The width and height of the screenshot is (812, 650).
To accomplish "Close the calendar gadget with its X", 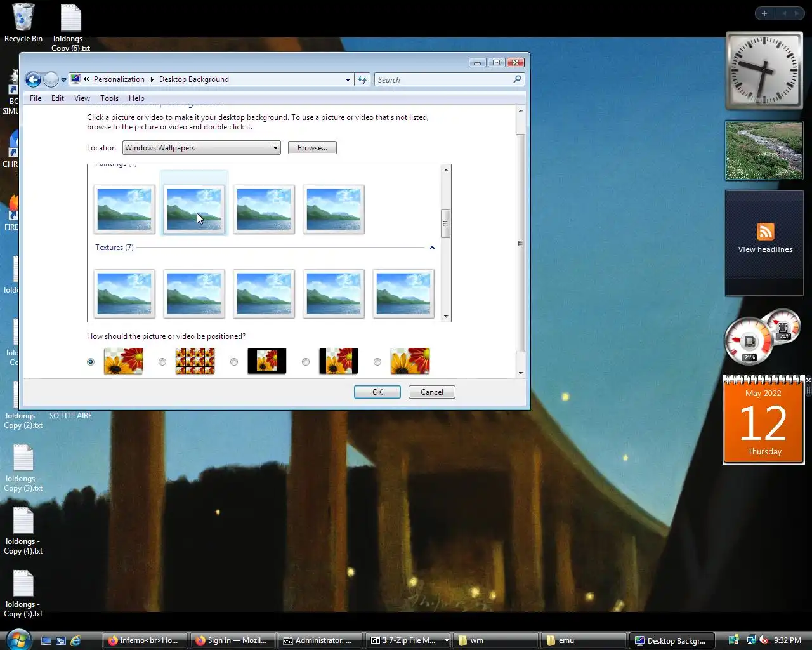I will click(x=808, y=380).
